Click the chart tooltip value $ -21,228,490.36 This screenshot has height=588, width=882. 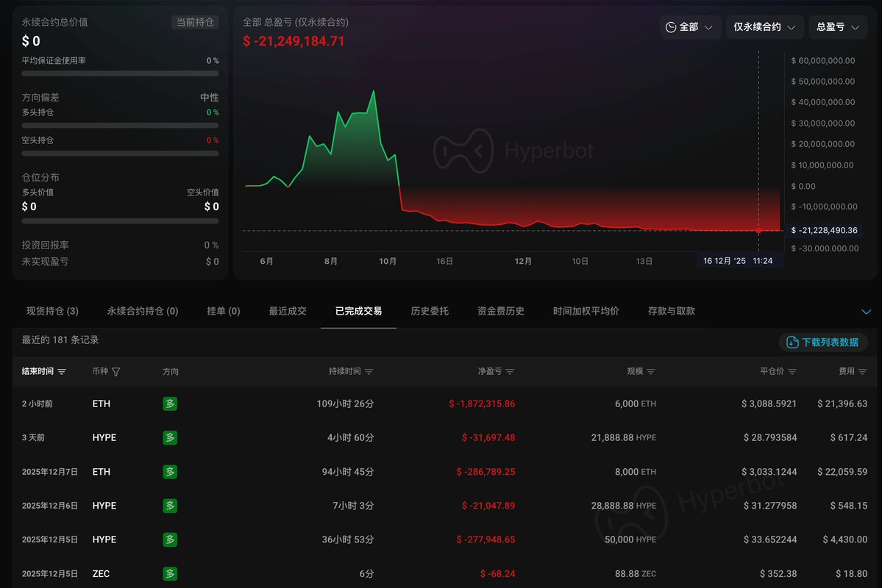coord(823,231)
